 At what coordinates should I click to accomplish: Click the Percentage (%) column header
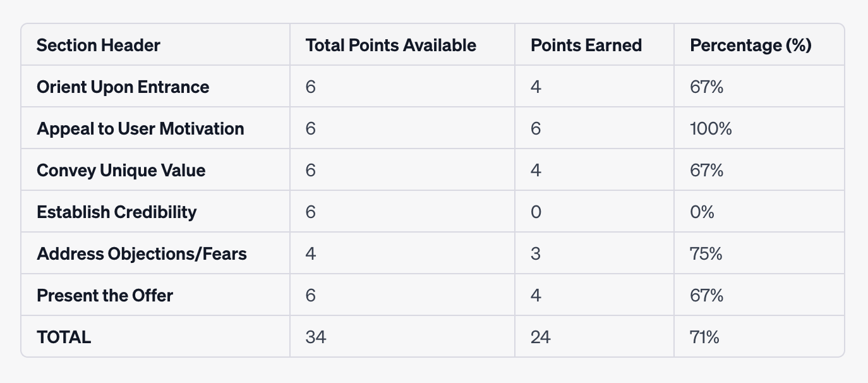point(751,46)
